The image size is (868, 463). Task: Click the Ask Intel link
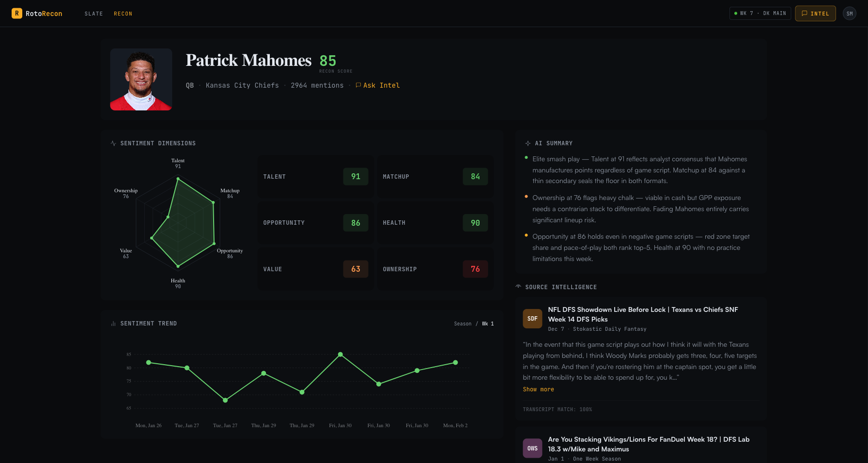pyautogui.click(x=378, y=85)
